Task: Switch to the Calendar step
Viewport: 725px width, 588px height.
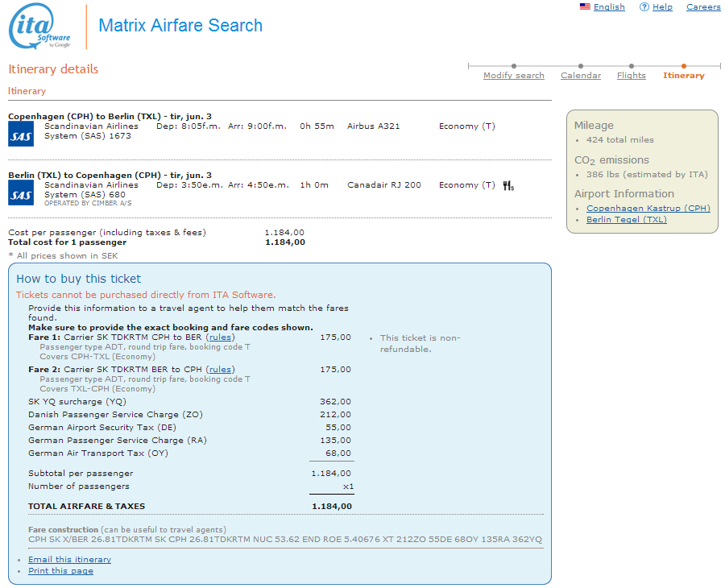Action: pos(581,76)
